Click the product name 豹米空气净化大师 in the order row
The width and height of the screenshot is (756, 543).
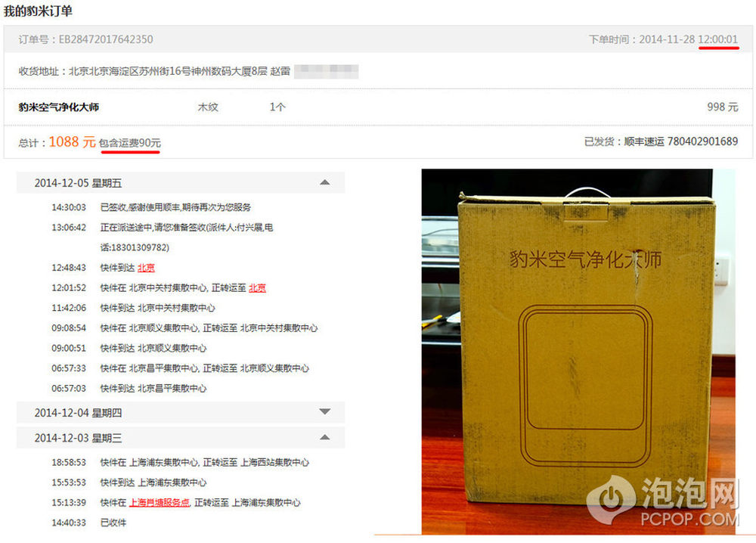pyautogui.click(x=59, y=107)
